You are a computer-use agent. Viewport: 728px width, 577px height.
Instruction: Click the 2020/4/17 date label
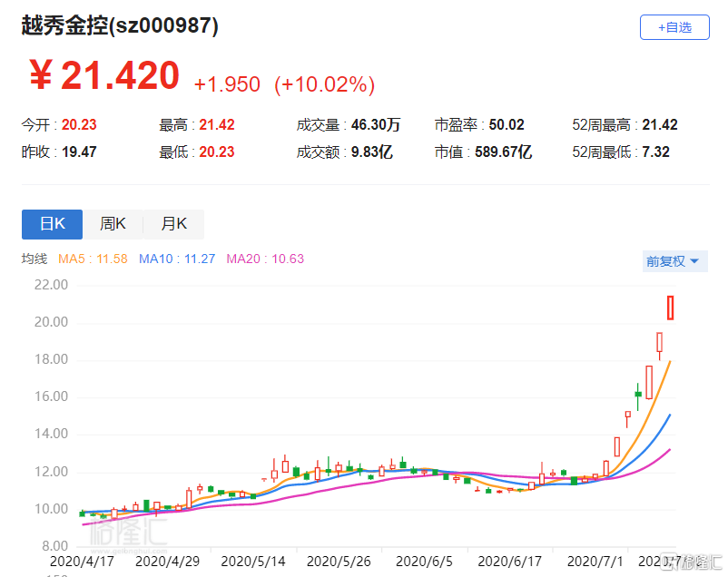[82, 562]
